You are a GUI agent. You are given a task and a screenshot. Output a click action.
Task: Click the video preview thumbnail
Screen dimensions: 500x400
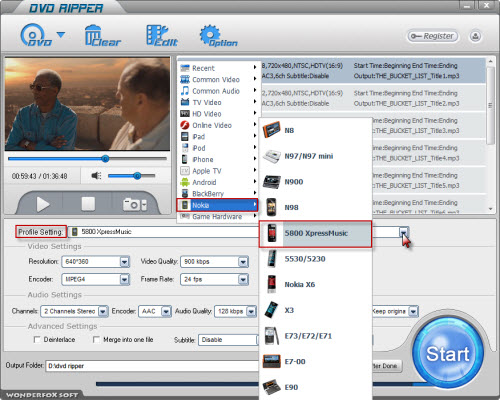pyautogui.click(x=87, y=104)
